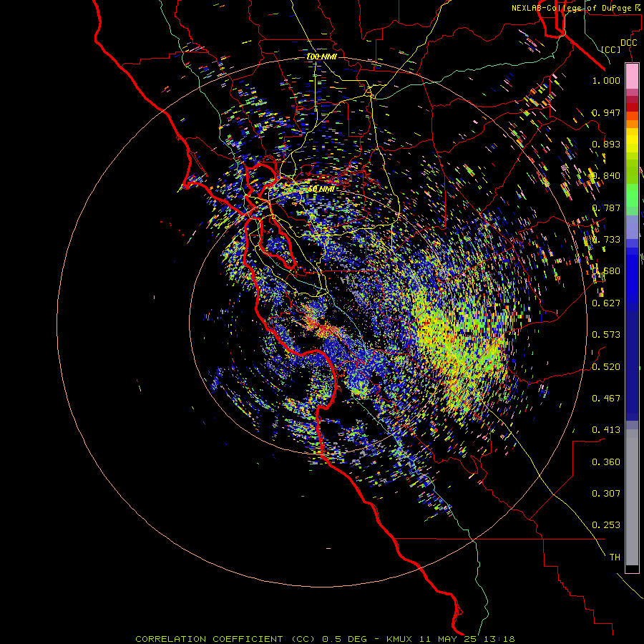Select the 0.627 scale value

point(606,303)
